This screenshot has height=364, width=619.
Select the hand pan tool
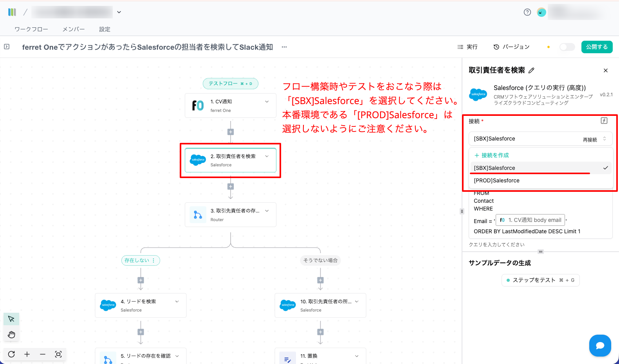(11, 334)
